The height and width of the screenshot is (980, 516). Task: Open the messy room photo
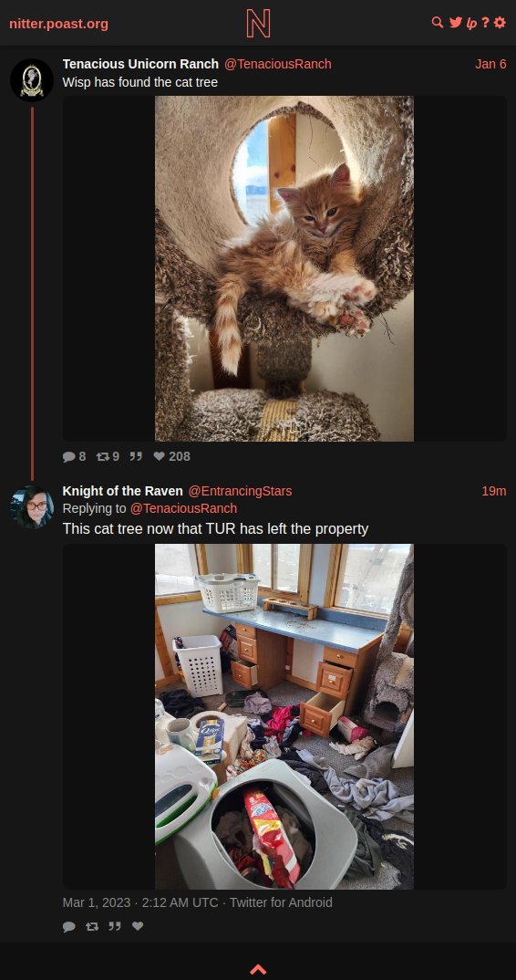[x=284, y=716]
